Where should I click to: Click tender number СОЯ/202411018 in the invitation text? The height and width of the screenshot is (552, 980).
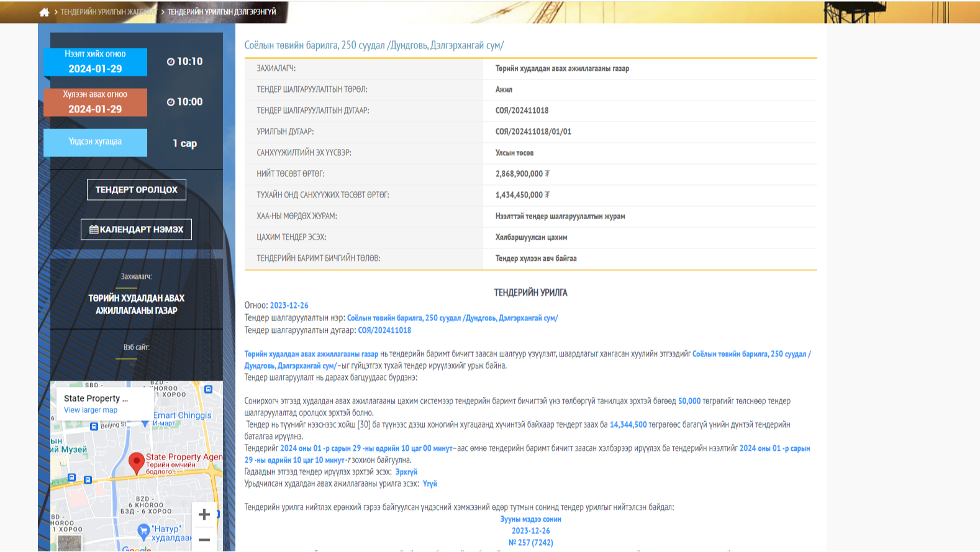(384, 330)
